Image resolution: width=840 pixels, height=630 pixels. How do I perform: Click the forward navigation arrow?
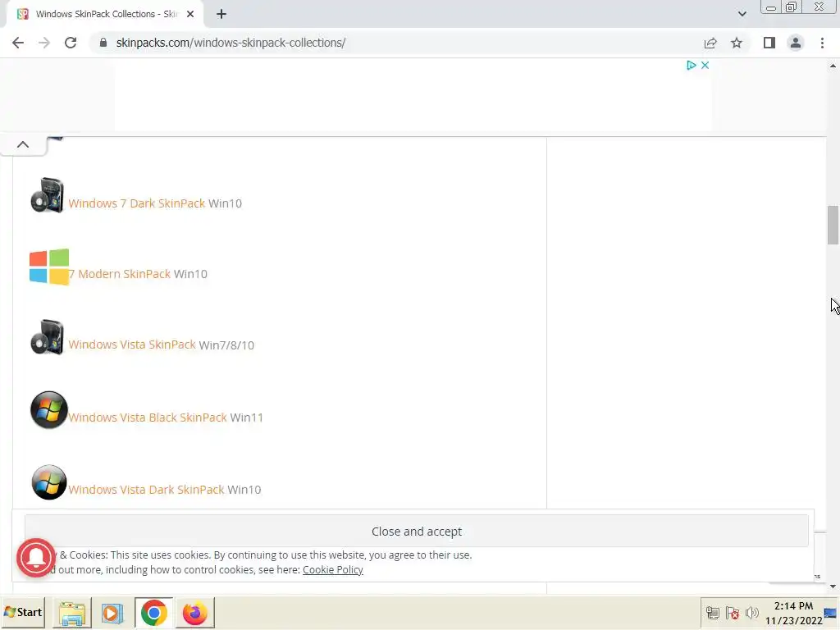tap(44, 43)
